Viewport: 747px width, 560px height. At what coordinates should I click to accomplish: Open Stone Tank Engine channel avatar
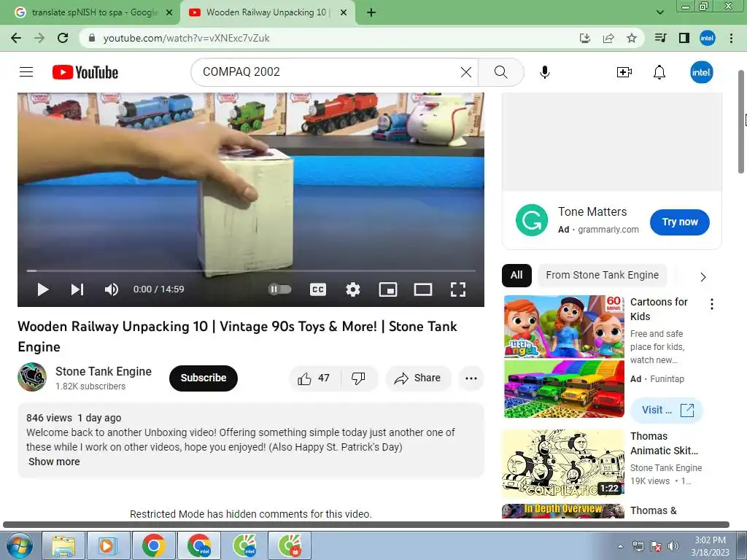tap(32, 377)
